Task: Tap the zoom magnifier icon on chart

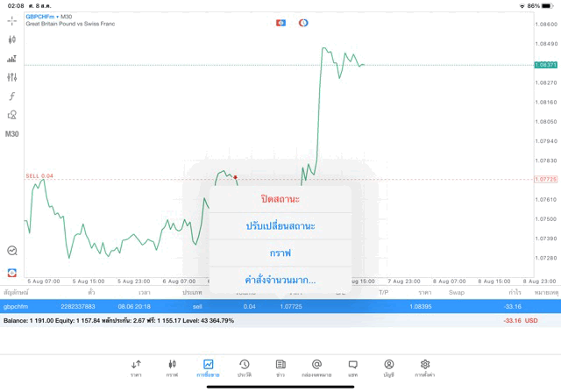Action: pyautogui.click(x=12, y=250)
